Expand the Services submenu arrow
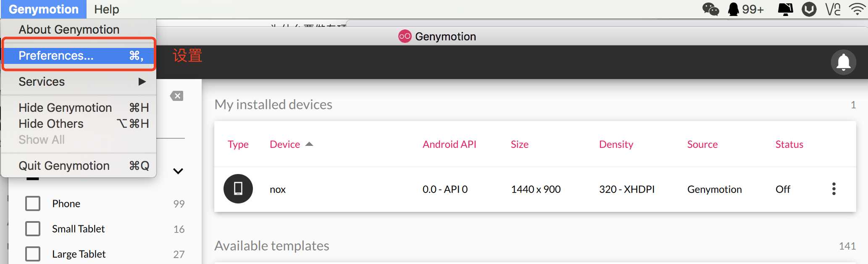The image size is (868, 264). [x=142, y=82]
